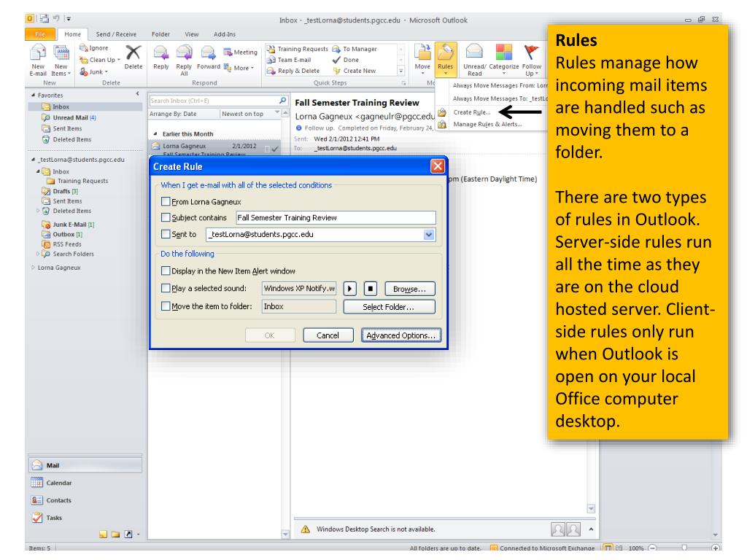Open the Junk E-Mail folder
Image resolution: width=747 pixels, height=560 pixels.
pyautogui.click(x=68, y=225)
